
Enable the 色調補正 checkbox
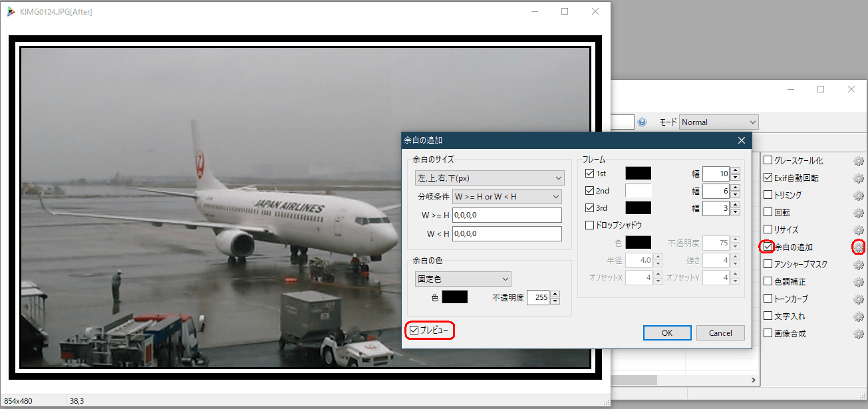pyautogui.click(x=768, y=281)
